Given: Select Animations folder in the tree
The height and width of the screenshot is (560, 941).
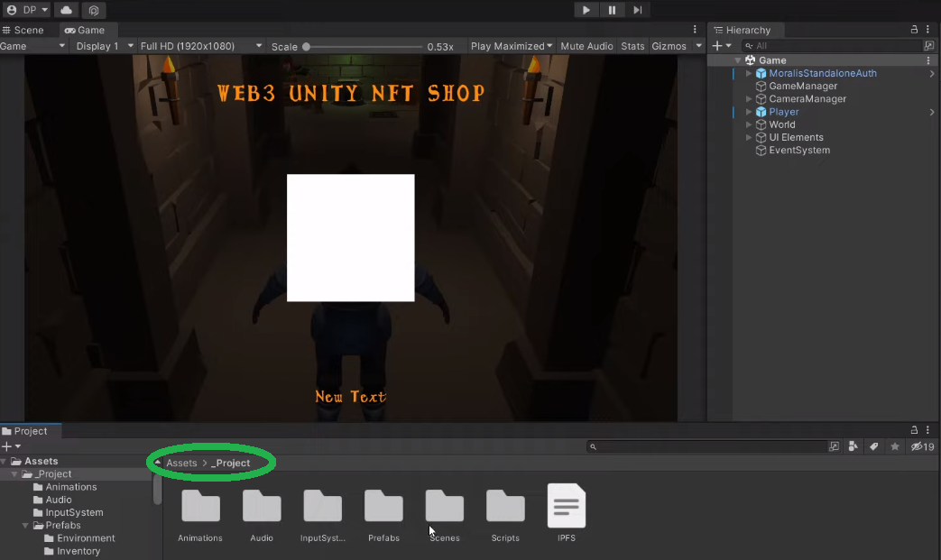Looking at the screenshot, I should click(x=70, y=487).
